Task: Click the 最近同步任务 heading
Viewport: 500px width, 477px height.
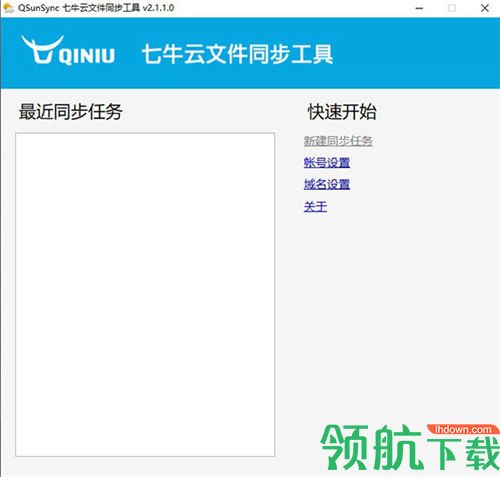Action: (x=71, y=111)
